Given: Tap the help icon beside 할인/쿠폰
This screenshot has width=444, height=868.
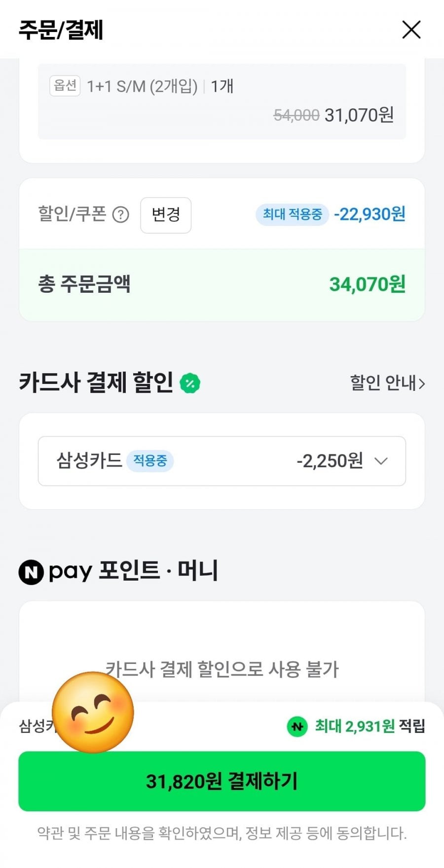Looking at the screenshot, I should (x=121, y=215).
